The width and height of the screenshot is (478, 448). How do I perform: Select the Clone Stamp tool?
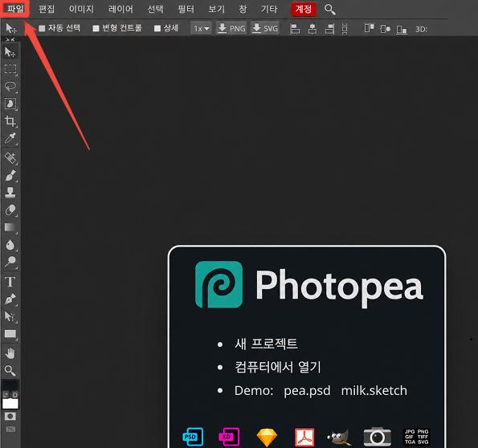point(10,193)
